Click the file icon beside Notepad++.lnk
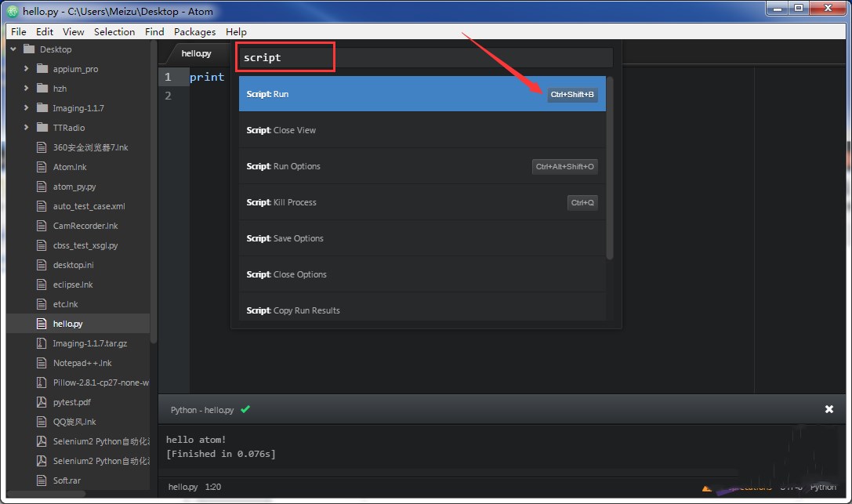Viewport: 852px width, 504px height. click(x=42, y=363)
